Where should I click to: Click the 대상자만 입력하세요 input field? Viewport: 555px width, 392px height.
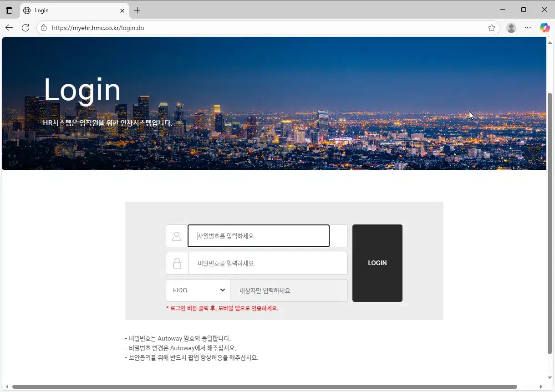point(289,290)
